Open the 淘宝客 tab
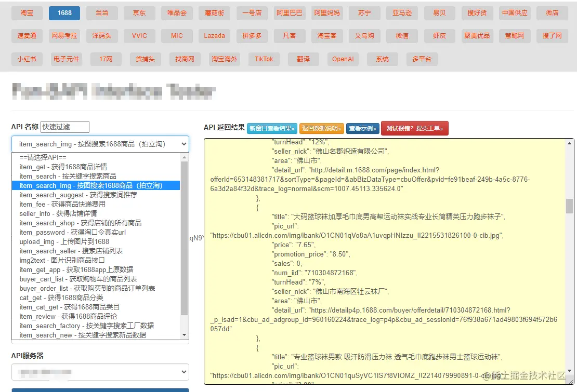577x392 pixels. pyautogui.click(x=327, y=36)
